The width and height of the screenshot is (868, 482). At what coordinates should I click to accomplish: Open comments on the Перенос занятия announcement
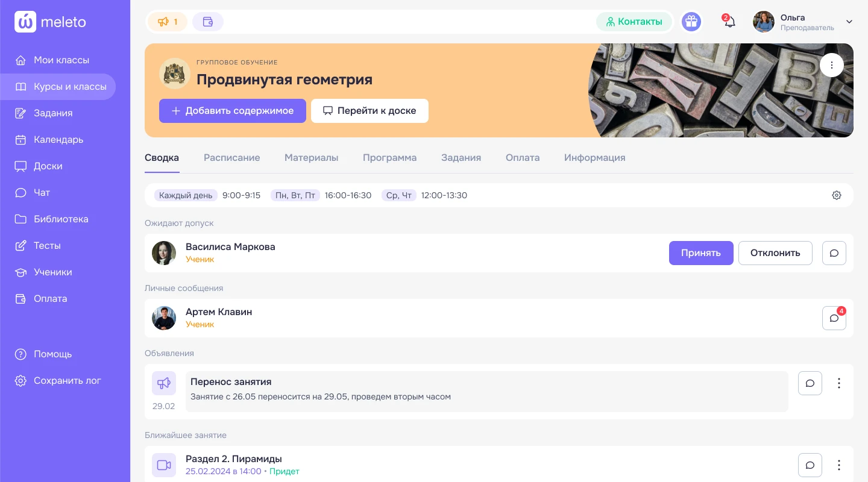pyautogui.click(x=810, y=383)
